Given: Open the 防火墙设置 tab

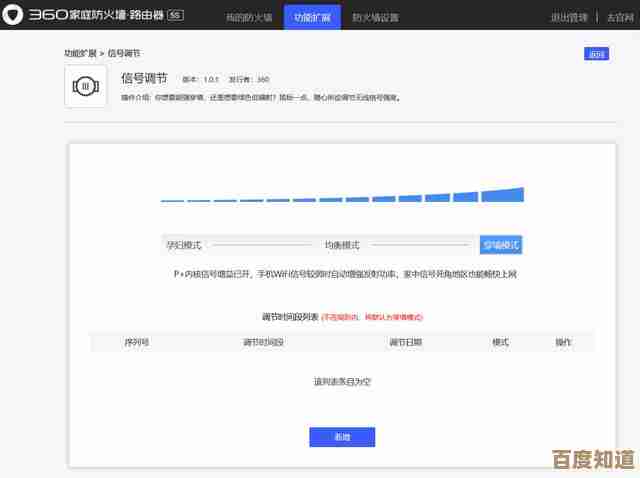Looking at the screenshot, I should tap(375, 17).
